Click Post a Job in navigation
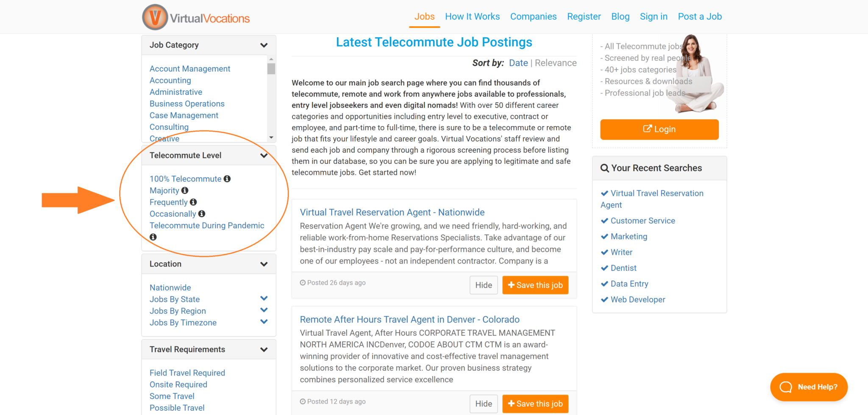 700,17
